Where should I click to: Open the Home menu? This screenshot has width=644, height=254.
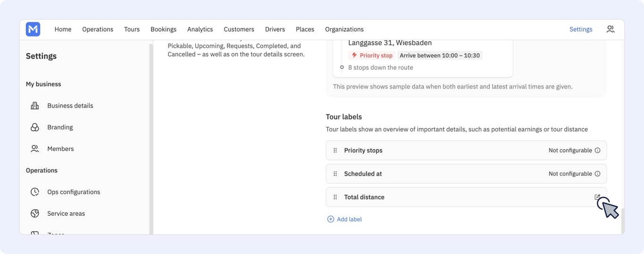pos(63,29)
